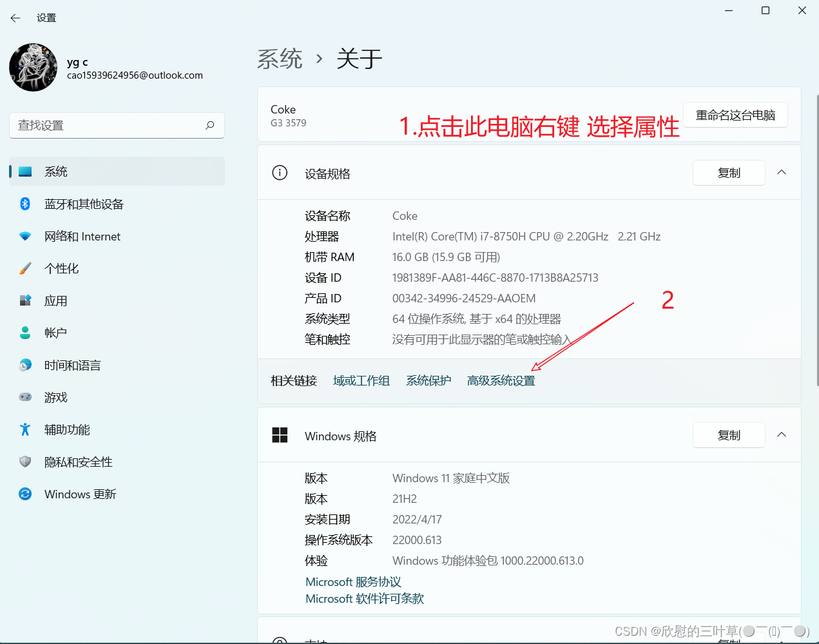Select the model name G3 3579
The height and width of the screenshot is (644, 819).
pyautogui.click(x=288, y=123)
